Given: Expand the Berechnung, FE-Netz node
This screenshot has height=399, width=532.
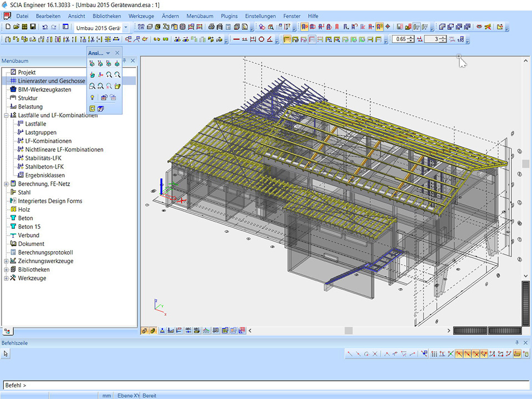Looking at the screenshot, I should pos(6,184).
